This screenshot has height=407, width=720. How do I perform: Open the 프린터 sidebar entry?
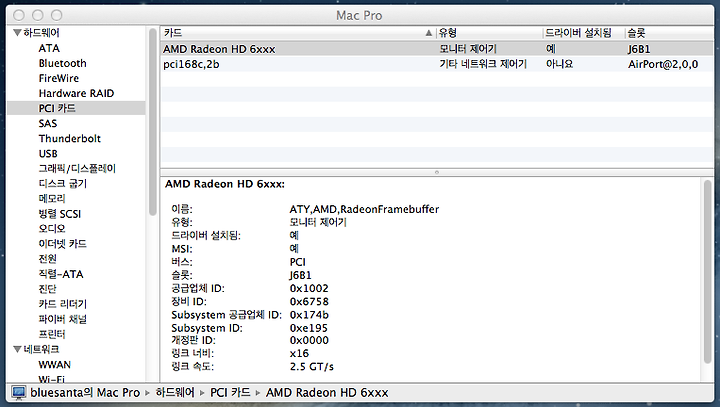pos(52,334)
